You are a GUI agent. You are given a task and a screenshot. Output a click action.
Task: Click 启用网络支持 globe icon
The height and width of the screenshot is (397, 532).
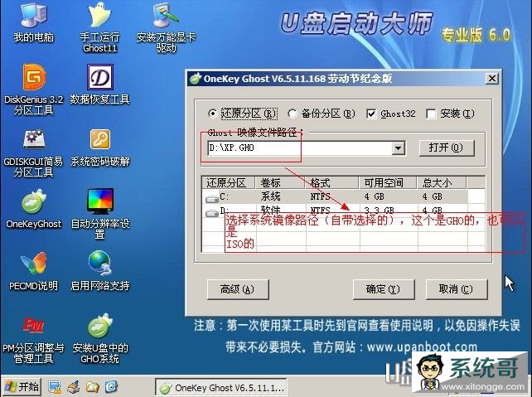tap(99, 263)
